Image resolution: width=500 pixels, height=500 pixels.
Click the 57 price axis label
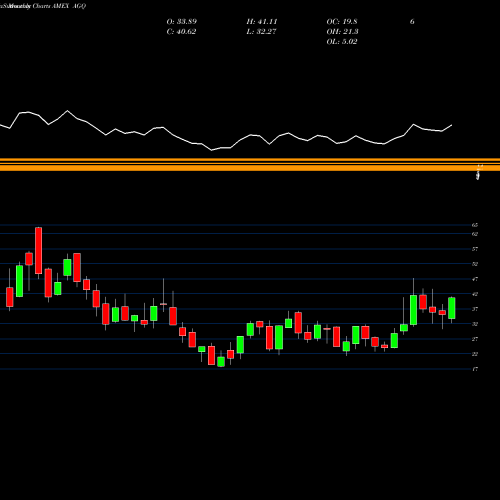(475, 249)
